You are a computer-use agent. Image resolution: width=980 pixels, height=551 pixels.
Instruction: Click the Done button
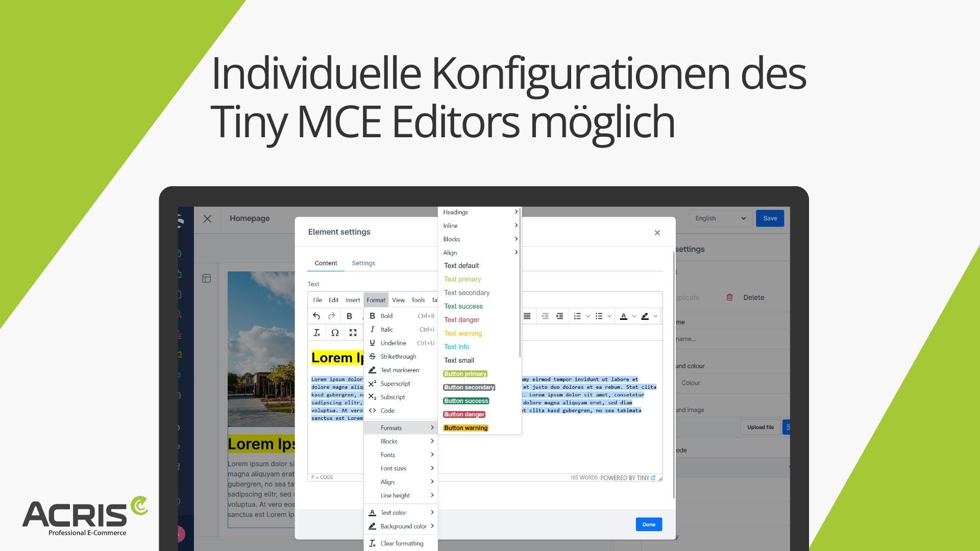tap(649, 524)
